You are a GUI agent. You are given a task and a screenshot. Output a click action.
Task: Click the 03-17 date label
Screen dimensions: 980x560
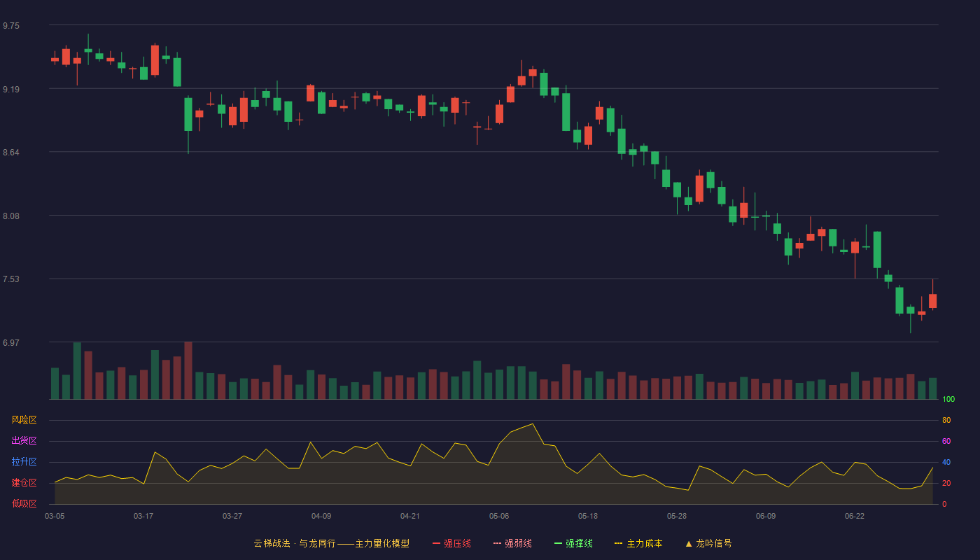[x=143, y=516]
